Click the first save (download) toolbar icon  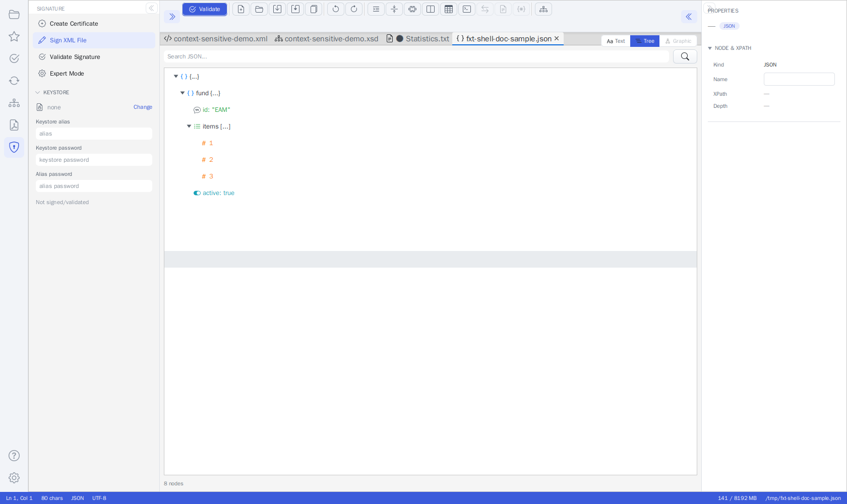coord(277,9)
